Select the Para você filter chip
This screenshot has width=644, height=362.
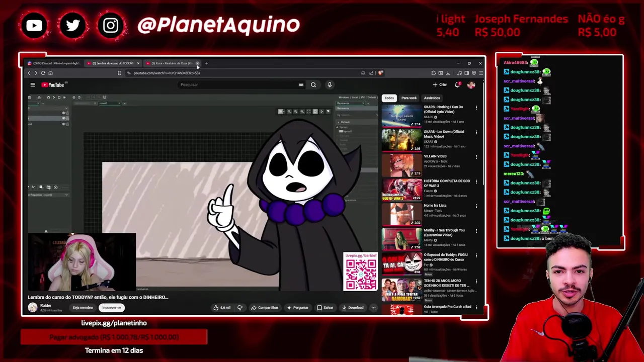(409, 98)
